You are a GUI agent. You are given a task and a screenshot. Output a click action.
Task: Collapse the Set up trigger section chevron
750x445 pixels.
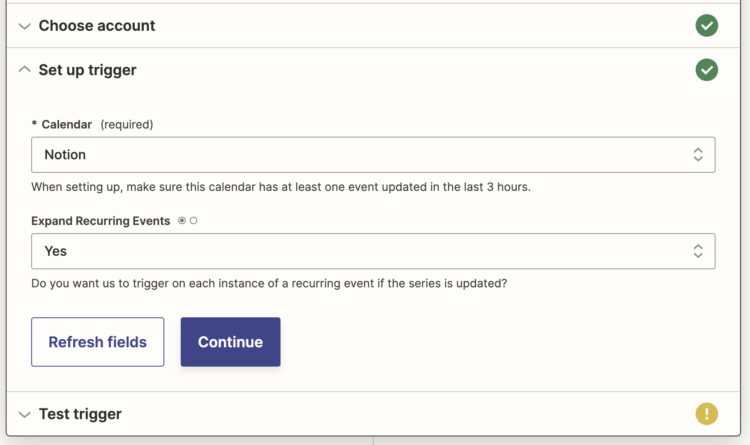[x=25, y=70]
